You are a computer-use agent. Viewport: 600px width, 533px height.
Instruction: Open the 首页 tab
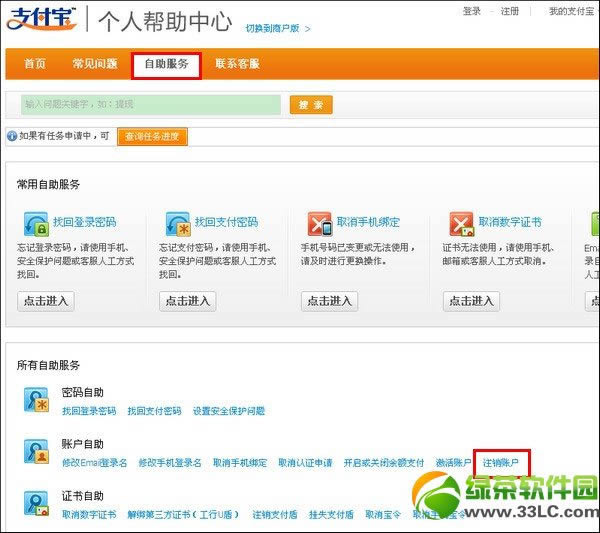[35, 64]
